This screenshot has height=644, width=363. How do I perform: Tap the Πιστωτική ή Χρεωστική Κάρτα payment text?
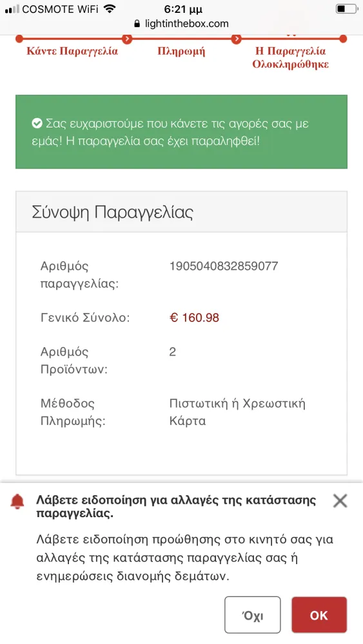pos(237,412)
